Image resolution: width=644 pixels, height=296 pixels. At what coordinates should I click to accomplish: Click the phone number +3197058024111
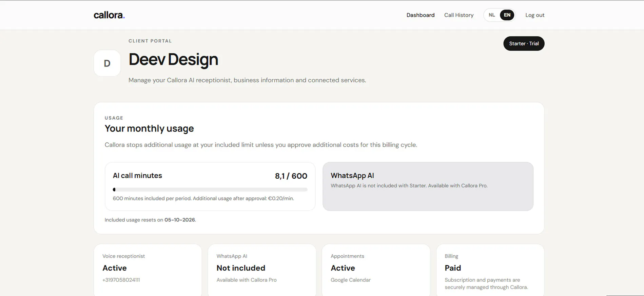[121, 280]
